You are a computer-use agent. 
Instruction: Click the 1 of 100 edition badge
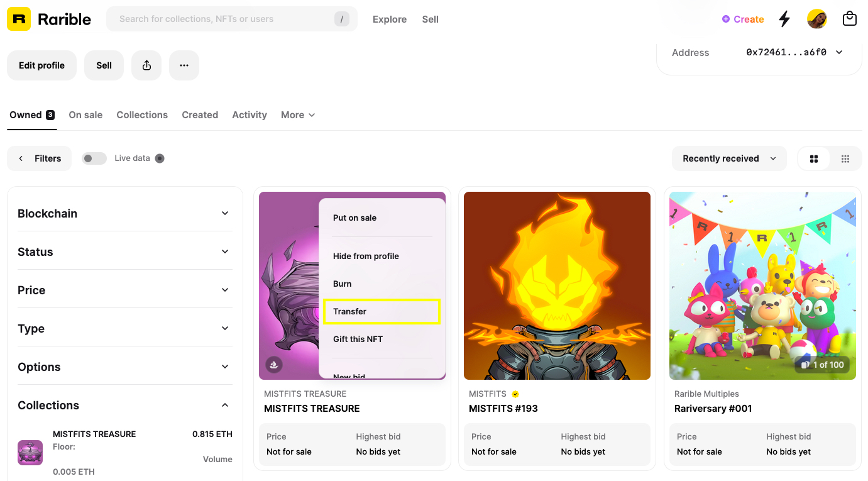pyautogui.click(x=822, y=365)
